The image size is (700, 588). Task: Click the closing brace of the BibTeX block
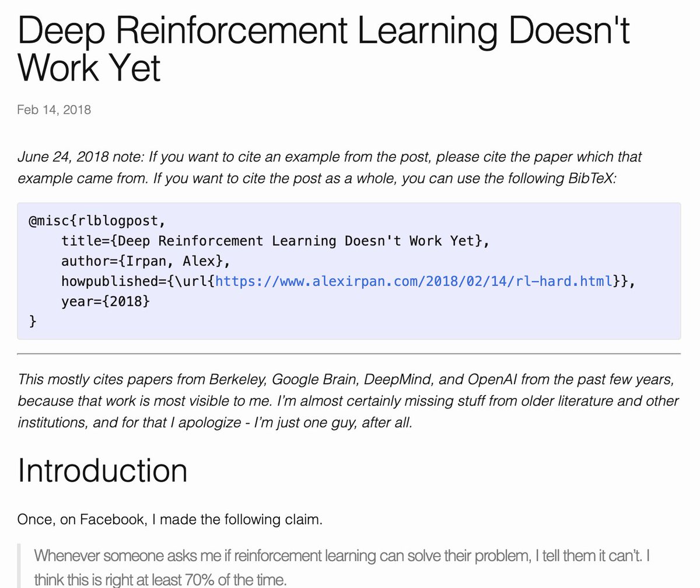tap(32, 321)
